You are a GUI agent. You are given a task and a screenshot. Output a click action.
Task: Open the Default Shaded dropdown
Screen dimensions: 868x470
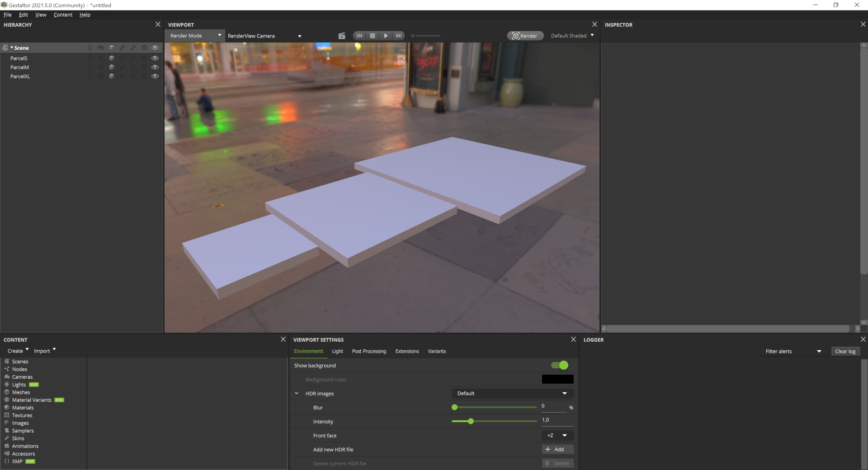pos(572,36)
